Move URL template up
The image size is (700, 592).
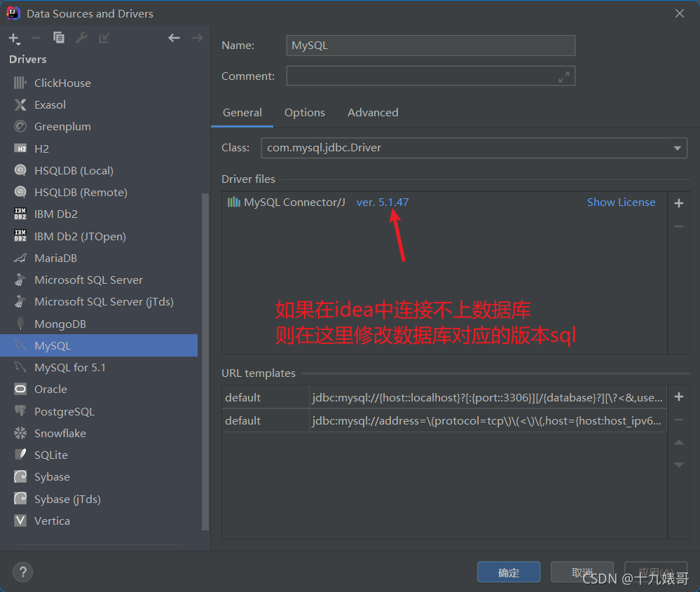[x=678, y=443]
